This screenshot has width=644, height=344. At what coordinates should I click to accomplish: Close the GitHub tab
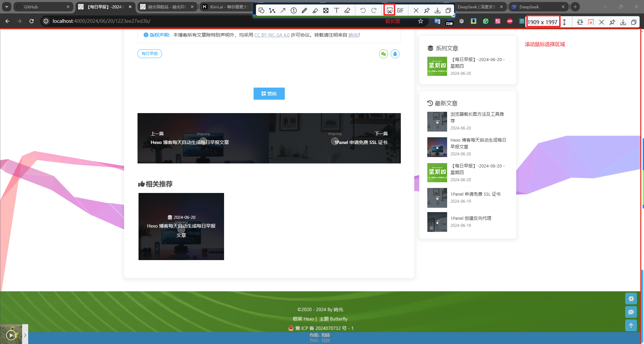pos(68,7)
